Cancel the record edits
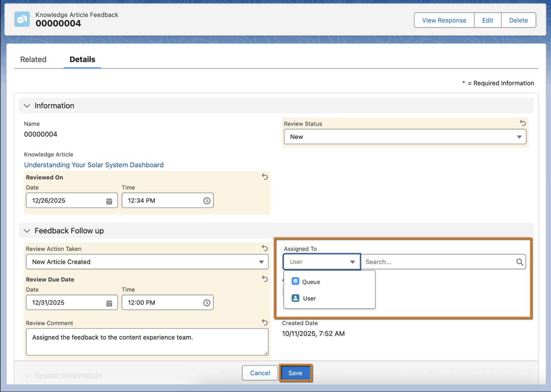The image size is (551, 392). (260, 373)
